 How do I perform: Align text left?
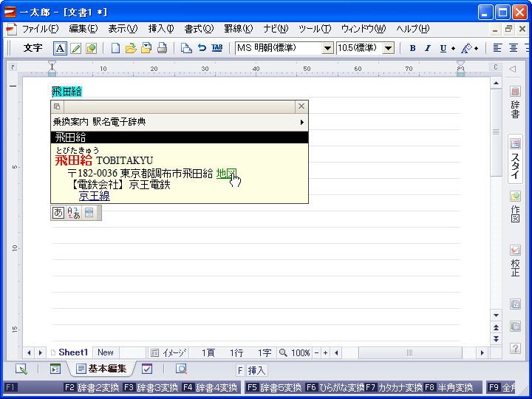tap(497, 48)
